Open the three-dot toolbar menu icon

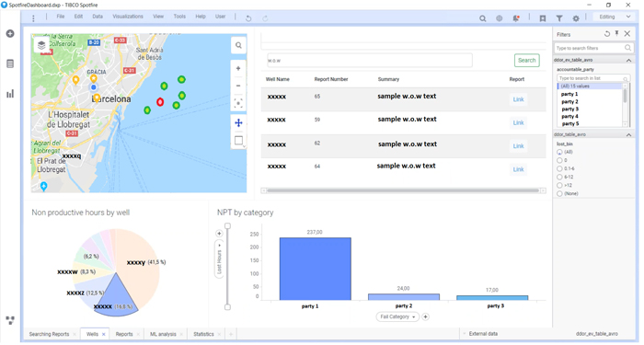point(33,18)
